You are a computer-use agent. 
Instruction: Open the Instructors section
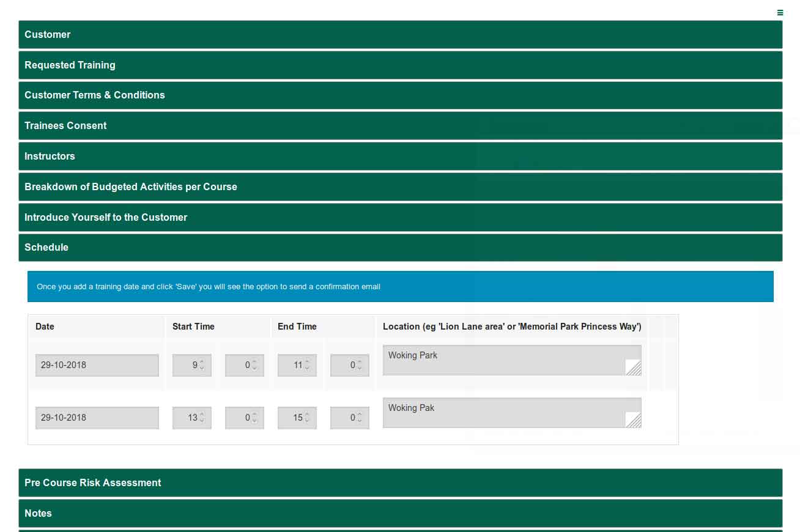(401, 156)
